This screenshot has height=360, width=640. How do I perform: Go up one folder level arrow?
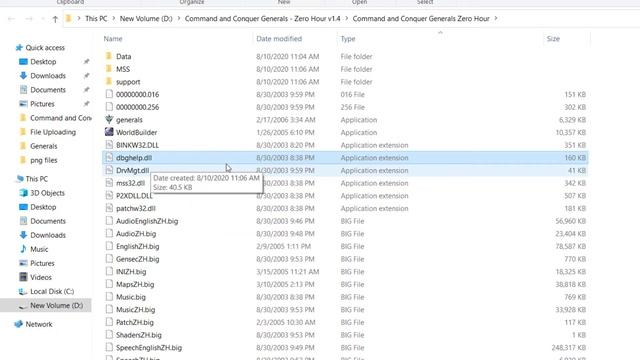[55, 19]
